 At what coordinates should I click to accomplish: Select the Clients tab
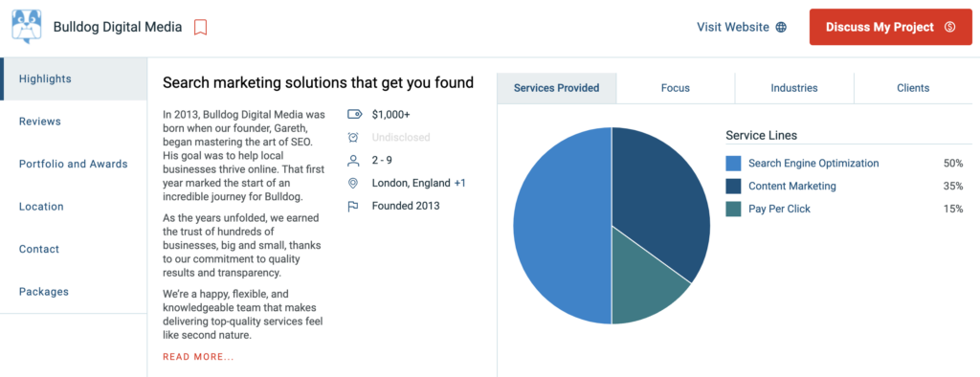913,88
